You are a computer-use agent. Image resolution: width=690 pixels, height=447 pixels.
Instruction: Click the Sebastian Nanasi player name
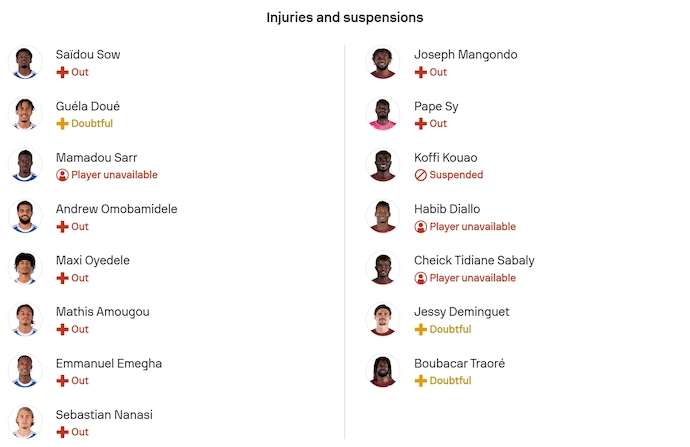tap(104, 415)
